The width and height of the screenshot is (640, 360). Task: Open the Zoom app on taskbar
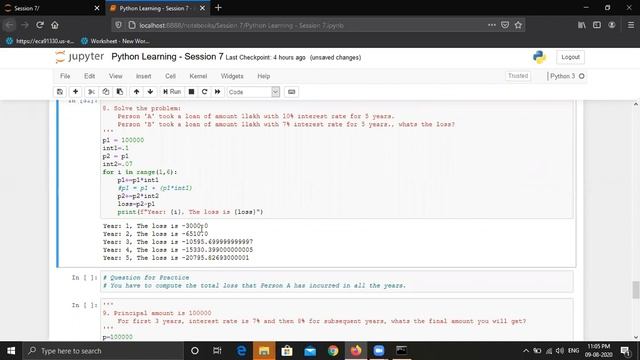379,351
